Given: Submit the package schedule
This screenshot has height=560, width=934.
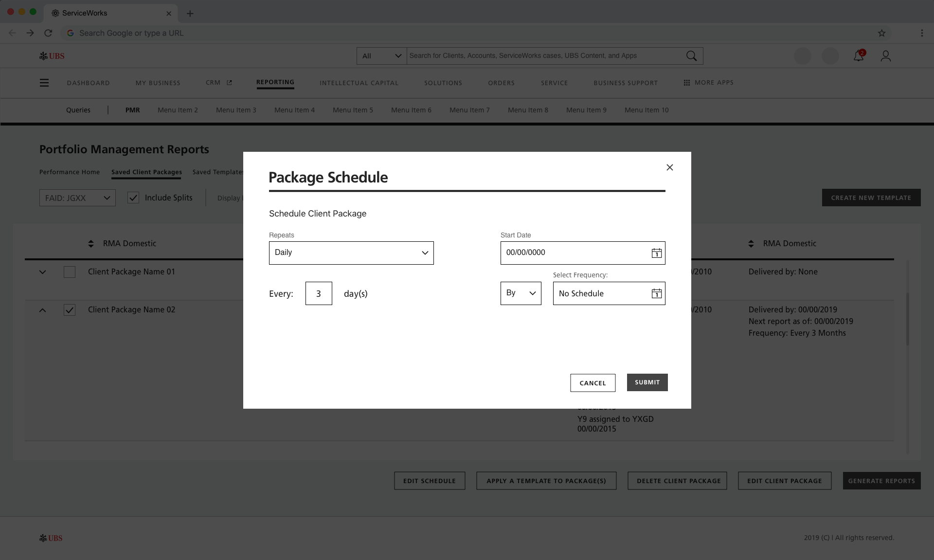Looking at the screenshot, I should click(x=647, y=382).
